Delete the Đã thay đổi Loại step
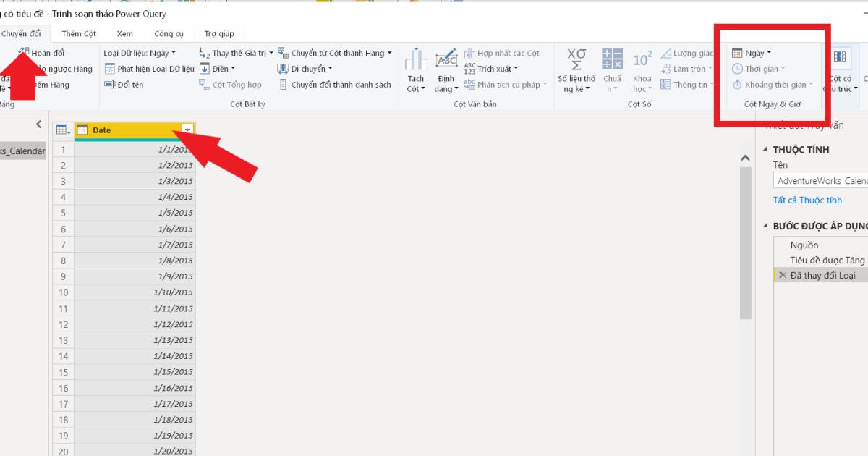The width and height of the screenshot is (868, 456). [x=782, y=275]
